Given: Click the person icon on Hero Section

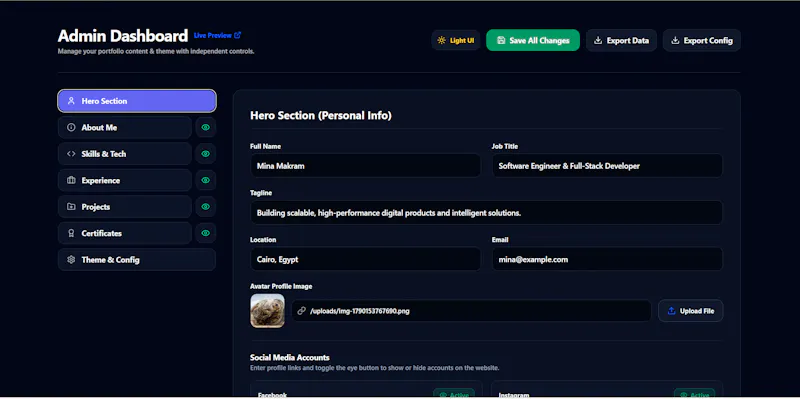Looking at the screenshot, I should coord(71,101).
